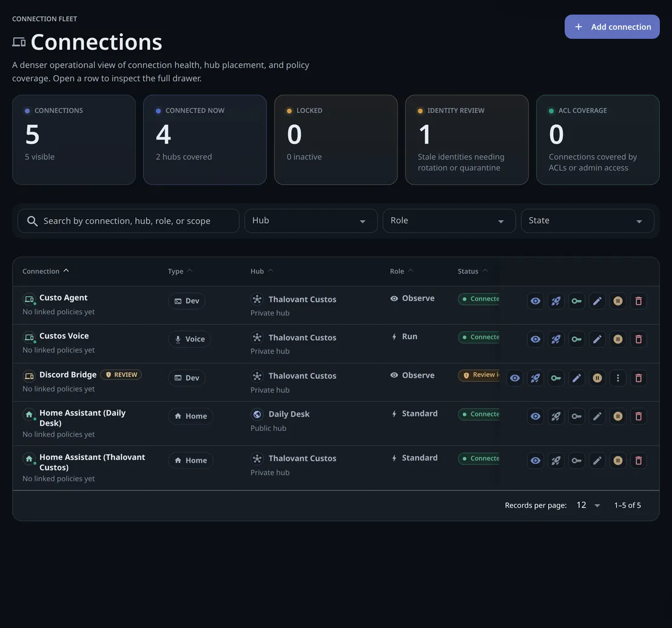
Task: Click rocket icon in Home Assistant (Thalovant Custos) row
Action: tap(556, 461)
